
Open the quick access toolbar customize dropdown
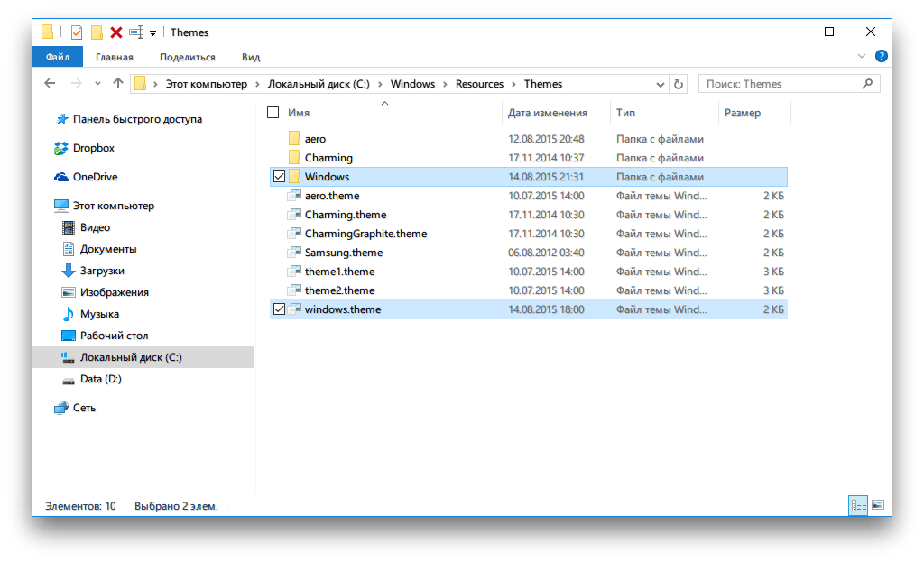click(x=153, y=33)
